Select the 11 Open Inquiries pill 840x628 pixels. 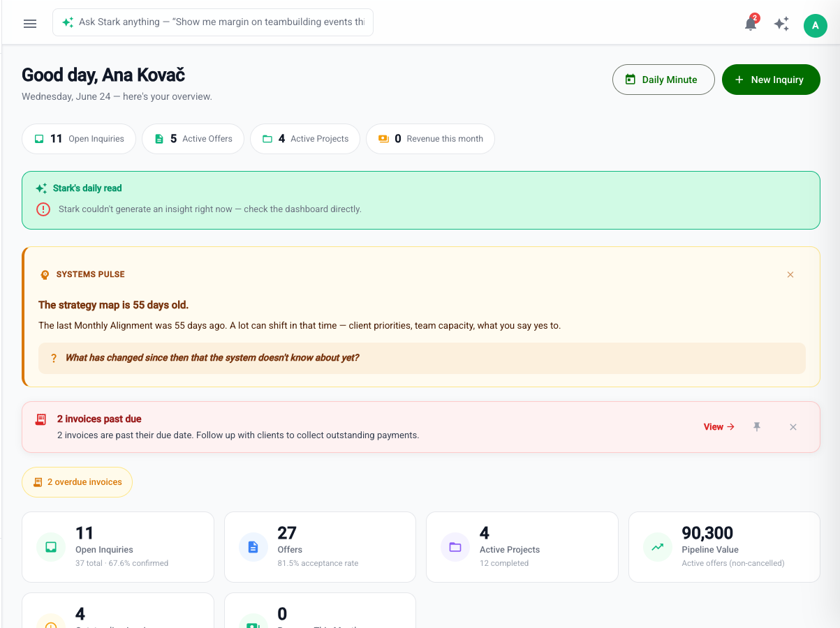79,139
